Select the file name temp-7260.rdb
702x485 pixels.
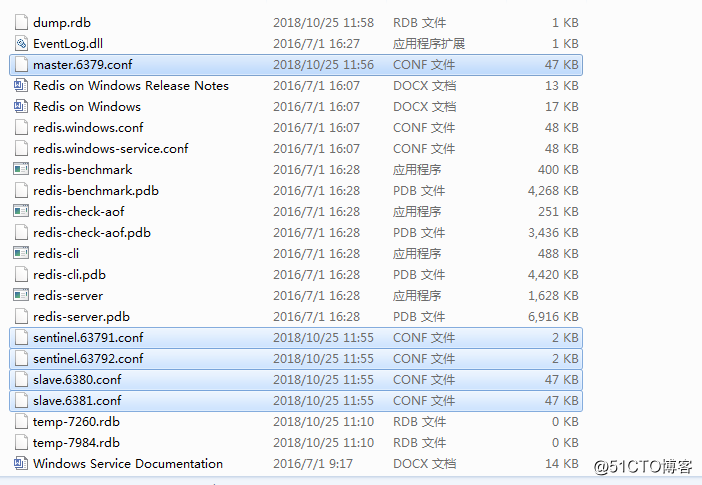(x=77, y=422)
